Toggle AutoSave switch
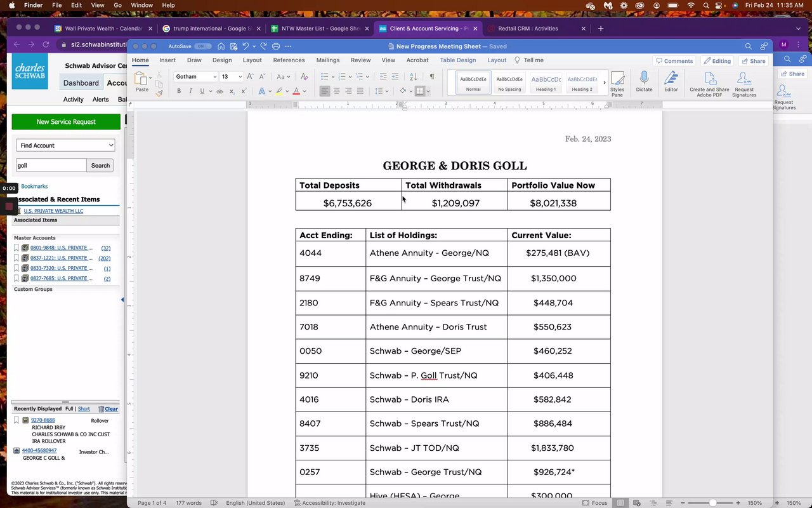Viewport: 812px width, 508px height. [x=203, y=46]
